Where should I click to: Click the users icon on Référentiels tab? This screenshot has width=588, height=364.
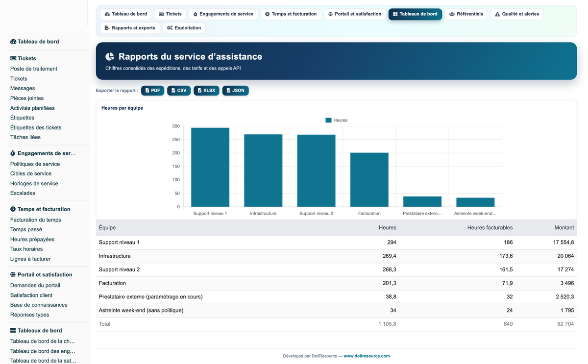coord(452,14)
